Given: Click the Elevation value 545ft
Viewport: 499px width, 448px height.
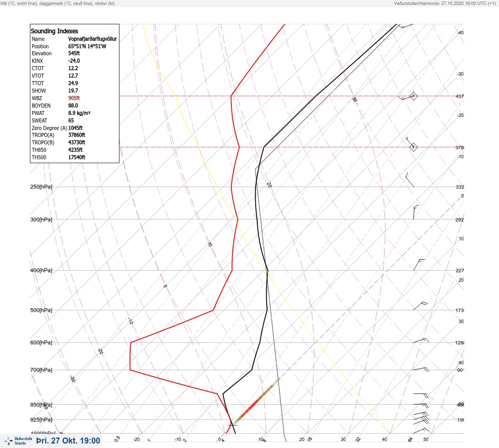Looking at the screenshot, I should (74, 53).
